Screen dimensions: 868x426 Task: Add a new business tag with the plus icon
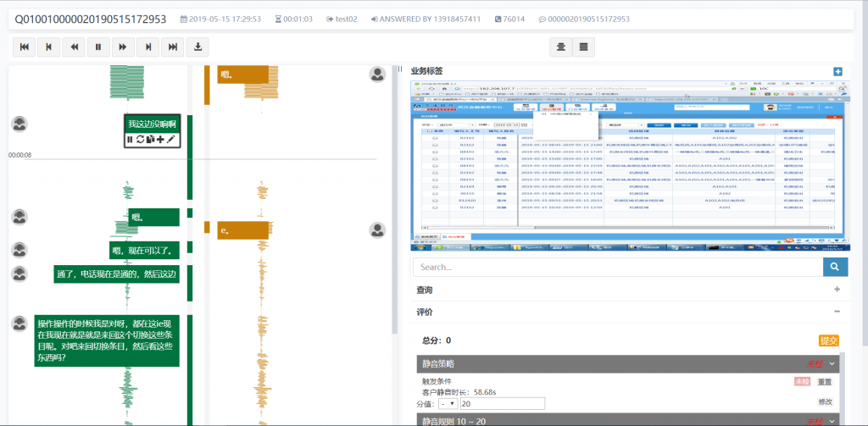point(837,72)
